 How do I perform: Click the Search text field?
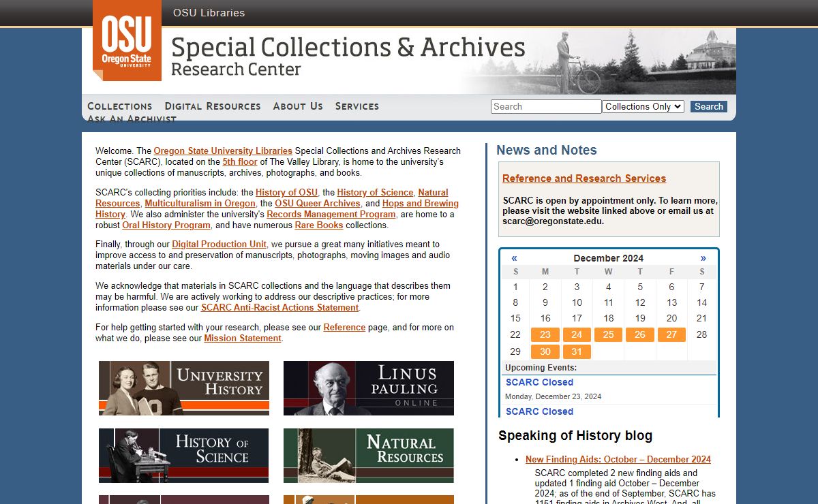click(546, 106)
